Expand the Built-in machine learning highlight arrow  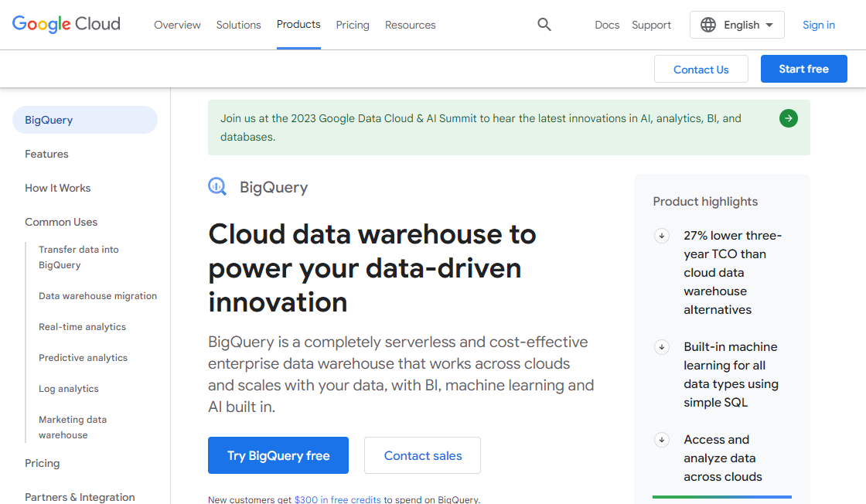pos(662,347)
